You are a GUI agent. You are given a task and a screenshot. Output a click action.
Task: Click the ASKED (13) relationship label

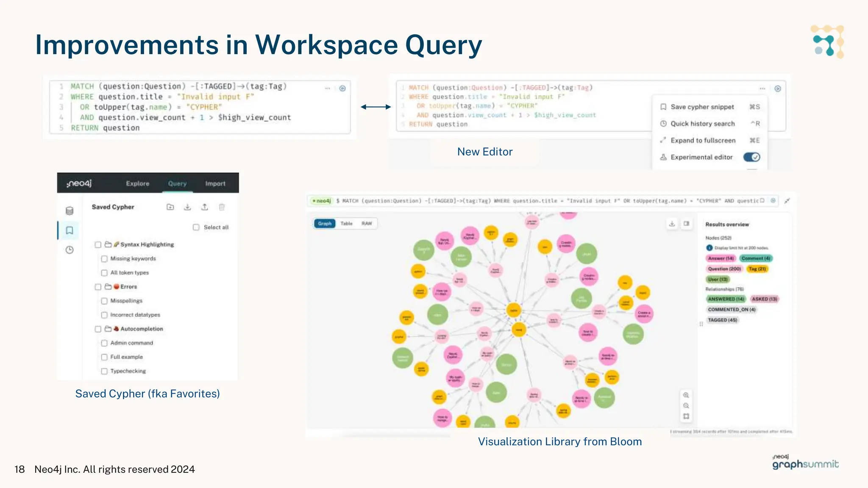coord(764,299)
